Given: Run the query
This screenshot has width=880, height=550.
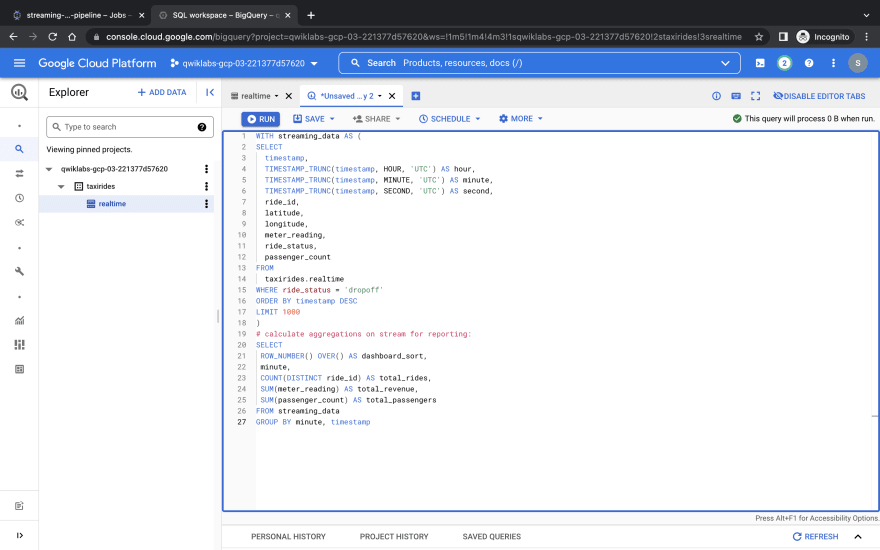Looking at the screenshot, I should click(261, 119).
